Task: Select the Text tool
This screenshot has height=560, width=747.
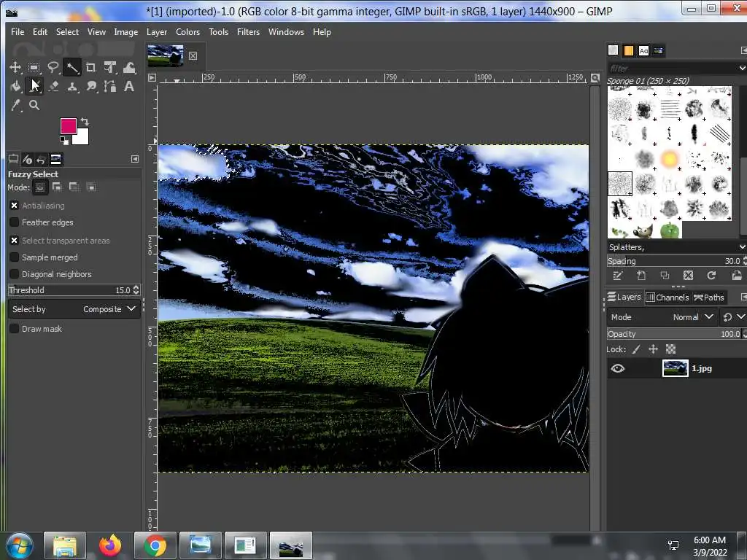Action: coord(128,86)
